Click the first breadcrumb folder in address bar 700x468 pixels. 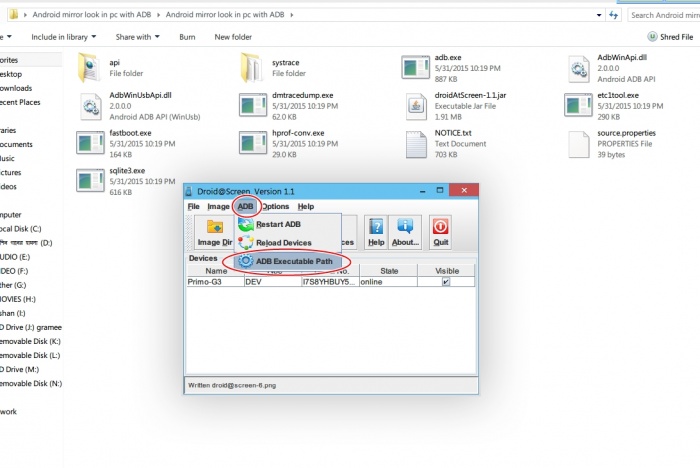[92, 15]
